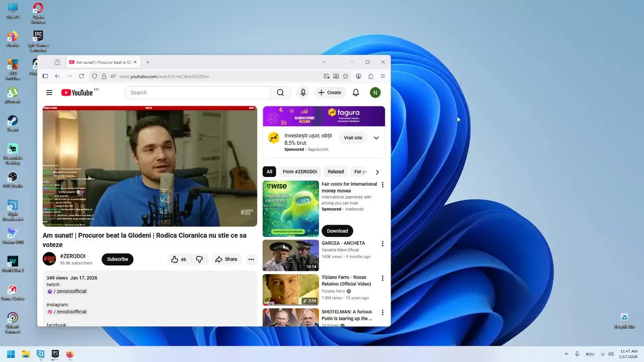Close the Am sunat! tab
The image size is (644, 362).
click(135, 62)
